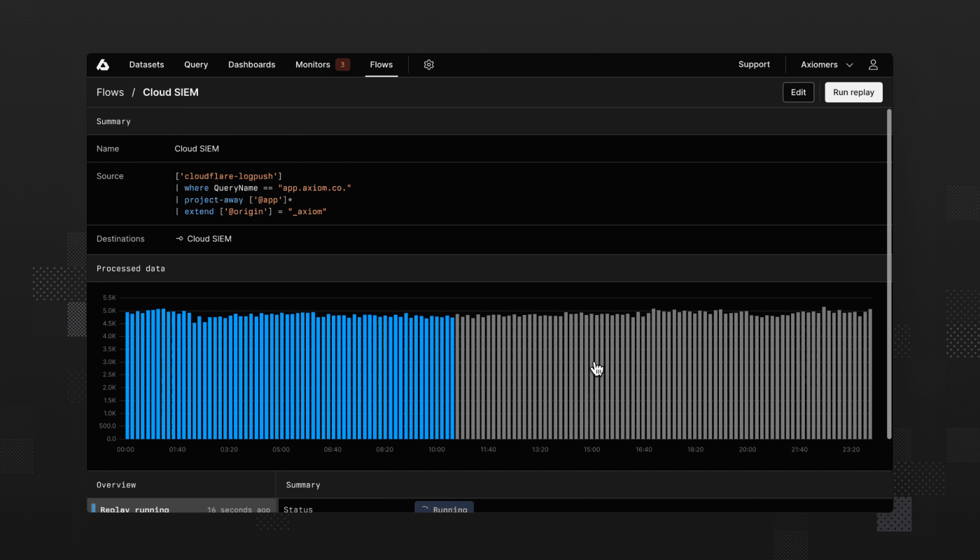Click the "_axiom" origin string

coord(307,211)
